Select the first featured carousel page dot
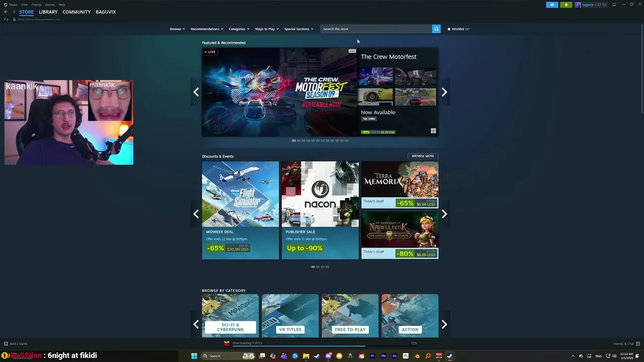644x362 pixels. pyautogui.click(x=294, y=140)
